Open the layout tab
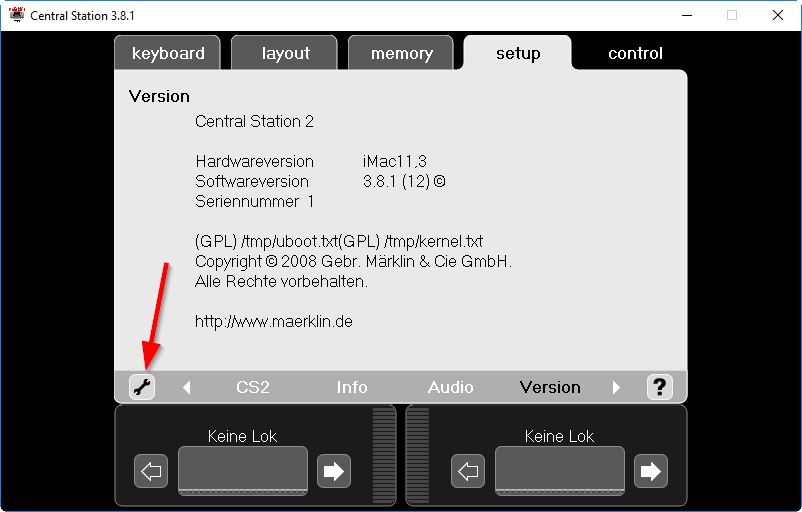The height and width of the screenshot is (512, 802). point(285,53)
